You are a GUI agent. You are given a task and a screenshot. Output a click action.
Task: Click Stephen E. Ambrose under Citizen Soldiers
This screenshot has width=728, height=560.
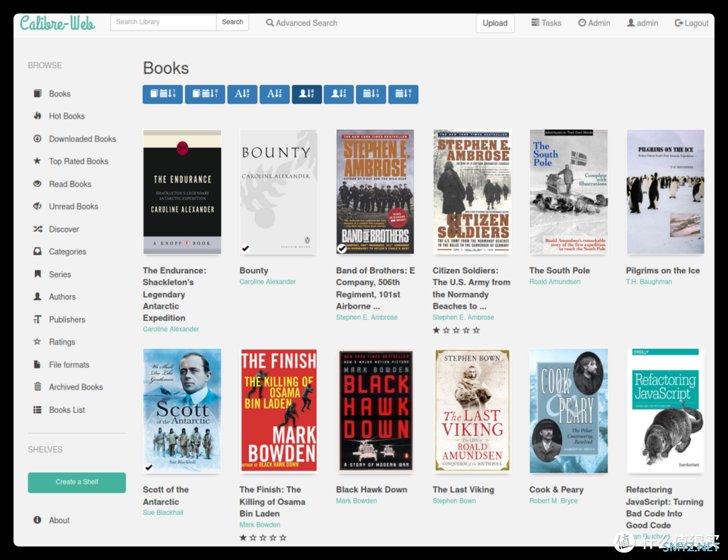[463, 317]
